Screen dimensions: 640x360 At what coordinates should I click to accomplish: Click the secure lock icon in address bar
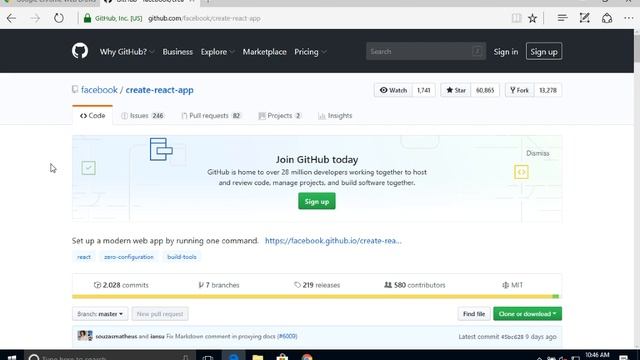point(87,18)
